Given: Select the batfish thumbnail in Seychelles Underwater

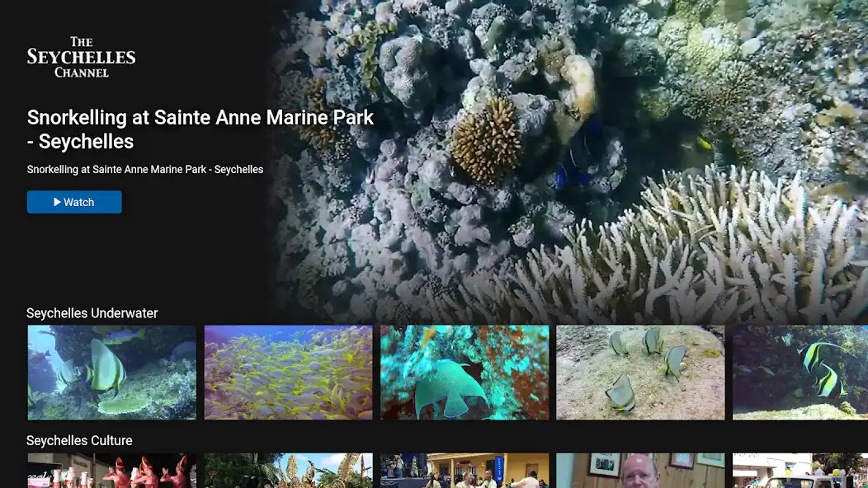Looking at the screenshot, I should (111, 372).
